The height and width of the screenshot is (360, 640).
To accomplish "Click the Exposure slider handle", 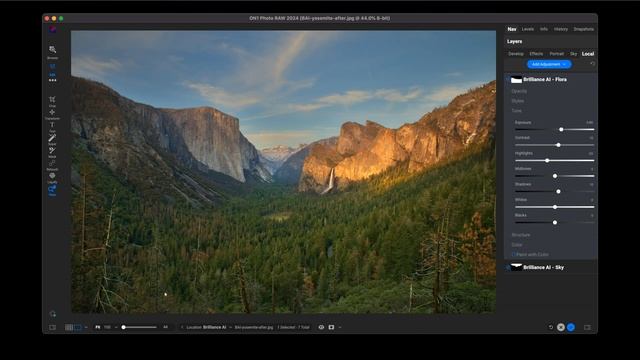I will point(561,129).
